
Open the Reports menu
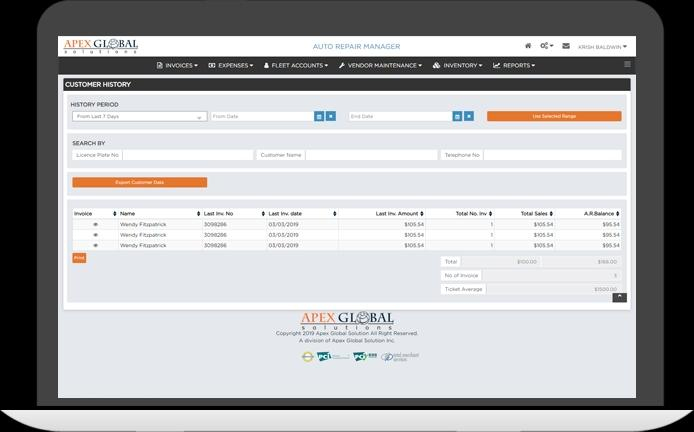click(514, 66)
